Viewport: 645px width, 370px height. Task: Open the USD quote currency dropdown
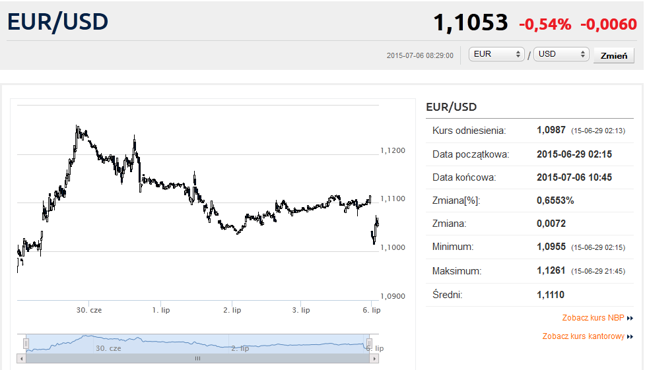pyautogui.click(x=561, y=54)
